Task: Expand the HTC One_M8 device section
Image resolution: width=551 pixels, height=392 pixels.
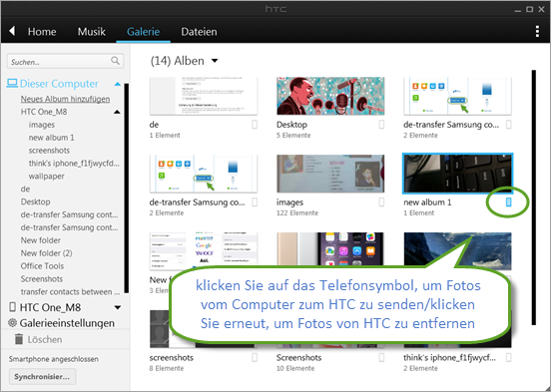Action: click(x=118, y=307)
